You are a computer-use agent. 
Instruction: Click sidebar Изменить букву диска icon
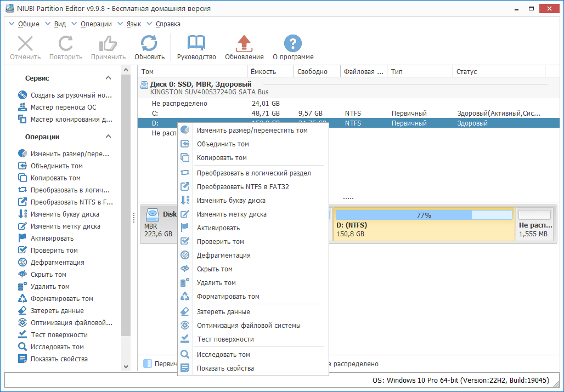coord(22,214)
